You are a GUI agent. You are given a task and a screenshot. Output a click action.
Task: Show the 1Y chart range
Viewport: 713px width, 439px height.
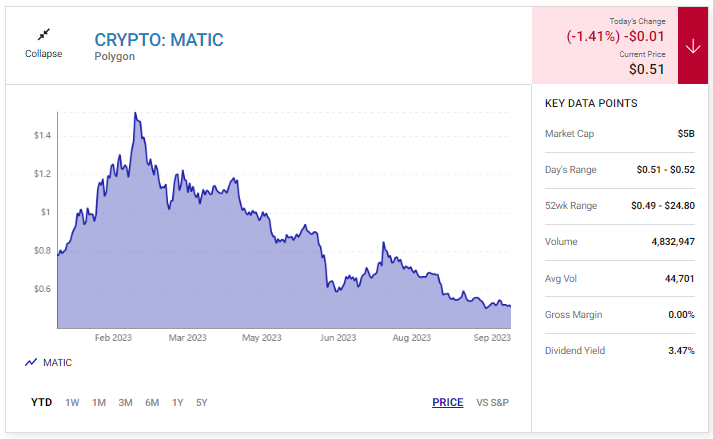click(x=177, y=403)
